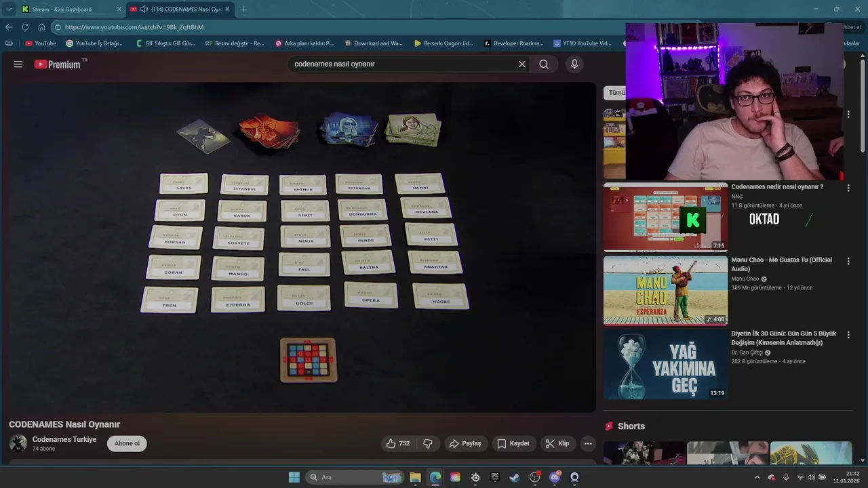The width and height of the screenshot is (868, 488).
Task: Open a new browser tab
Action: [243, 9]
